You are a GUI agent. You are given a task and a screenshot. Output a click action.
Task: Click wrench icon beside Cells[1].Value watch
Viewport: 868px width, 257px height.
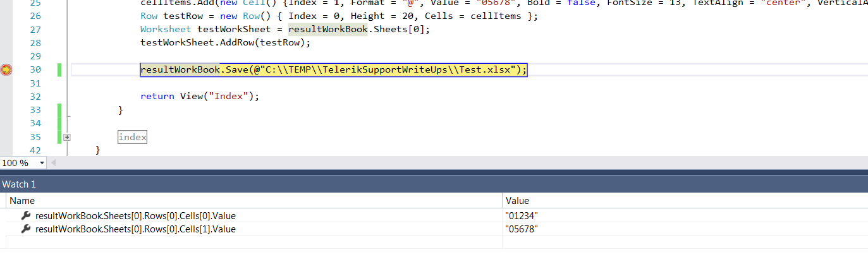pos(26,229)
